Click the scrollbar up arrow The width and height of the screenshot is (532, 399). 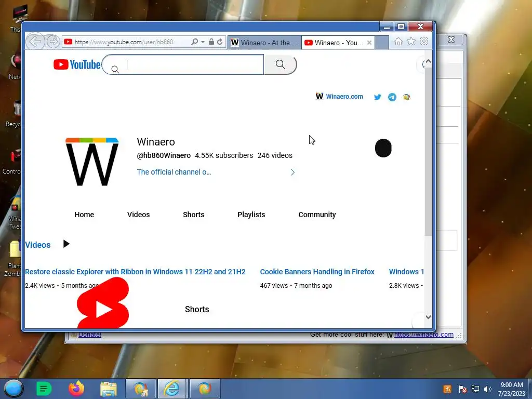[428, 61]
